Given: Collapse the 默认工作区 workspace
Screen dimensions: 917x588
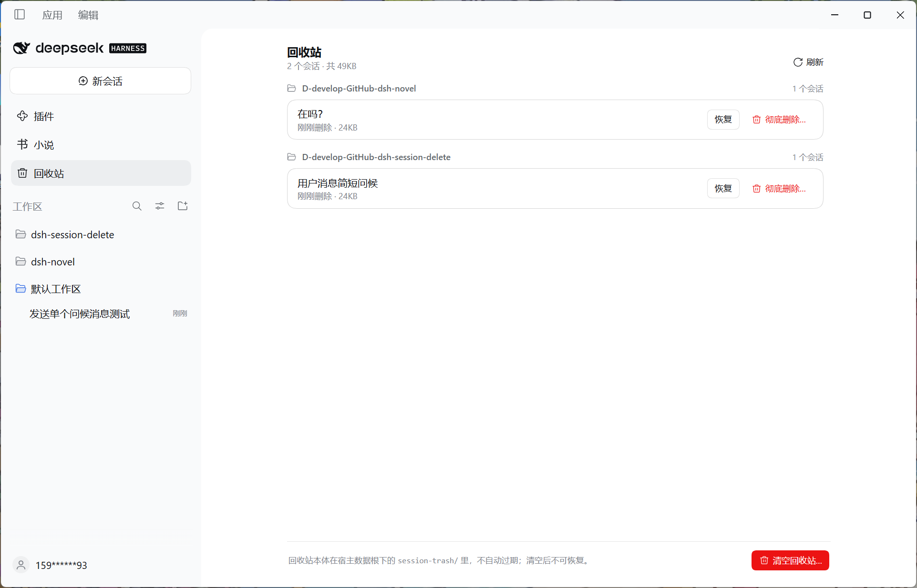Looking at the screenshot, I should point(101,289).
